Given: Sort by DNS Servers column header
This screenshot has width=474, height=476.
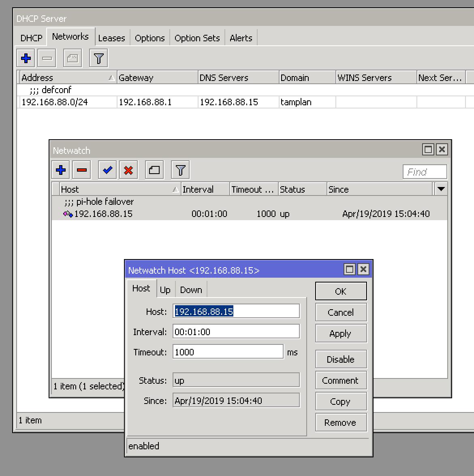Looking at the screenshot, I should [239, 78].
